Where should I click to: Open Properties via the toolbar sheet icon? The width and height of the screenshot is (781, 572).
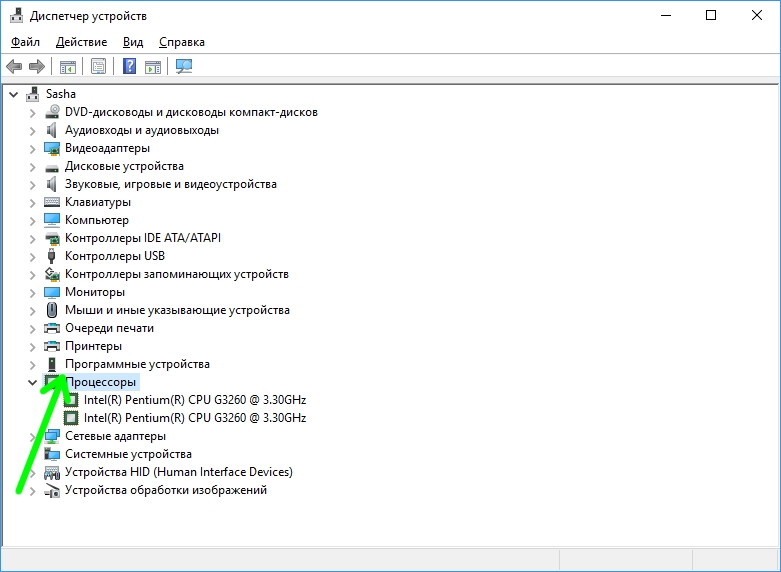pos(99,66)
